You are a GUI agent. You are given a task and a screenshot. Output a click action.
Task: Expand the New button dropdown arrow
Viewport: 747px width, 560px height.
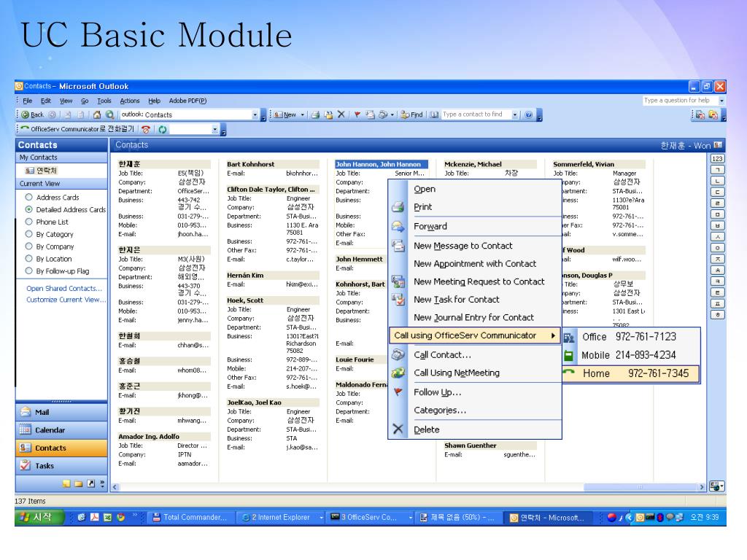pos(303,114)
